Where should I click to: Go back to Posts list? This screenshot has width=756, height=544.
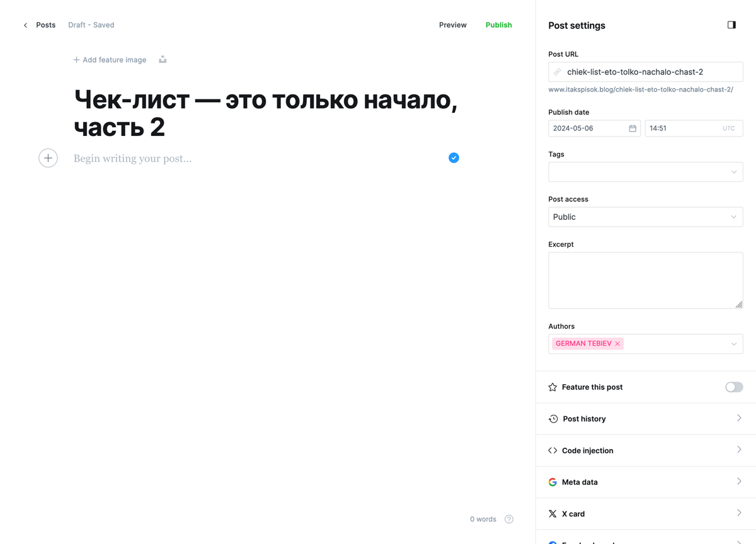point(45,25)
